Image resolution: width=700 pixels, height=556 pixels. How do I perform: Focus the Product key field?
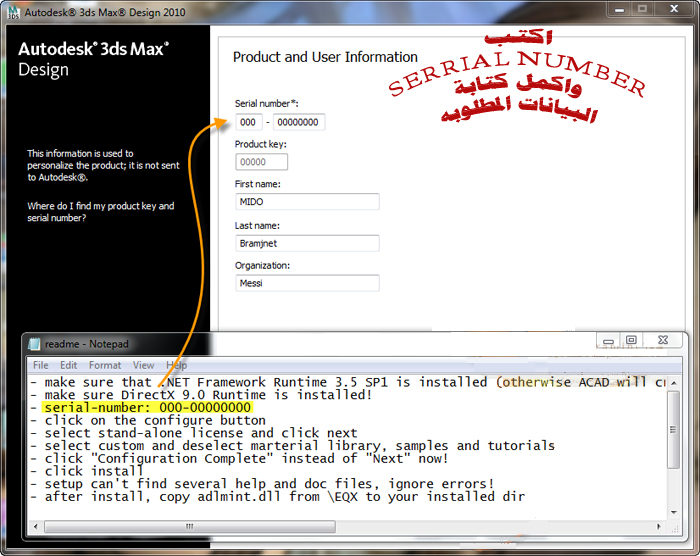point(261,162)
